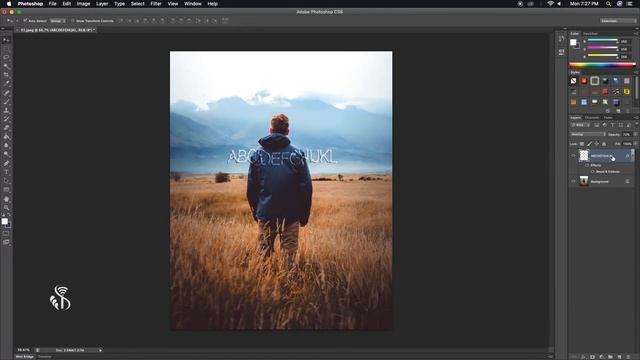The width and height of the screenshot is (640, 360).
Task: Hide the ABCDEFGHIJKL text layer
Action: [573, 156]
